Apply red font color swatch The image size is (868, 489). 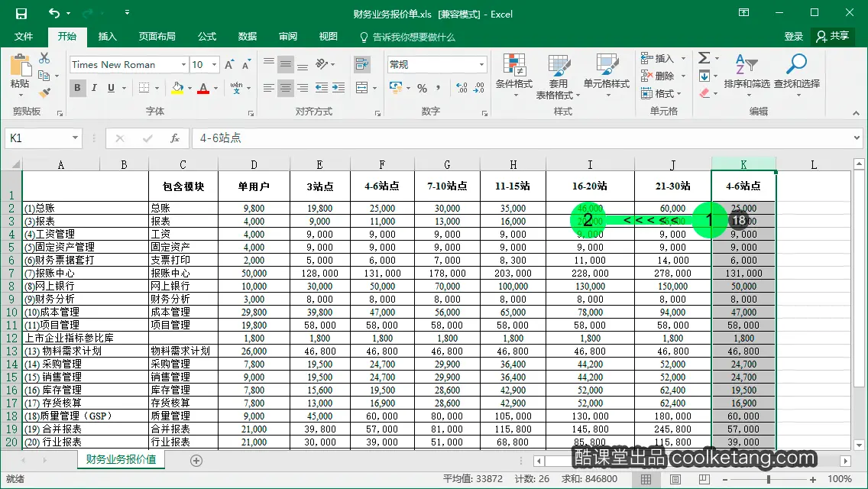click(203, 88)
